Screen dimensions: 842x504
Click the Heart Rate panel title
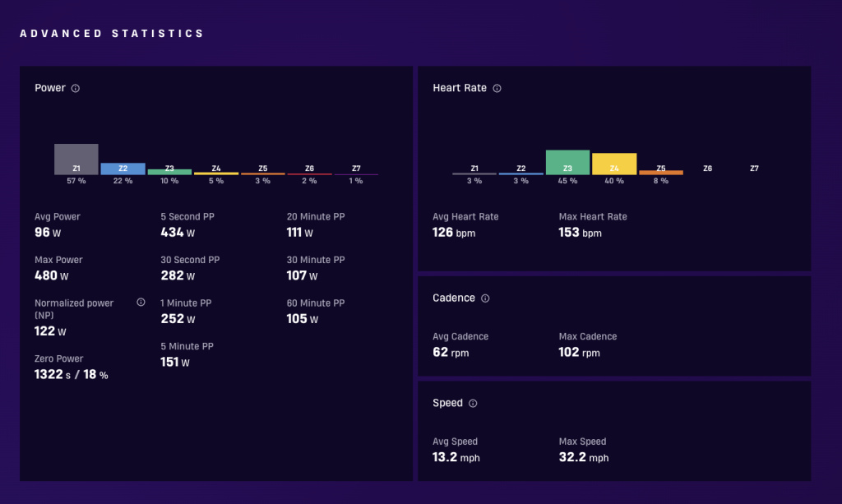click(x=460, y=88)
